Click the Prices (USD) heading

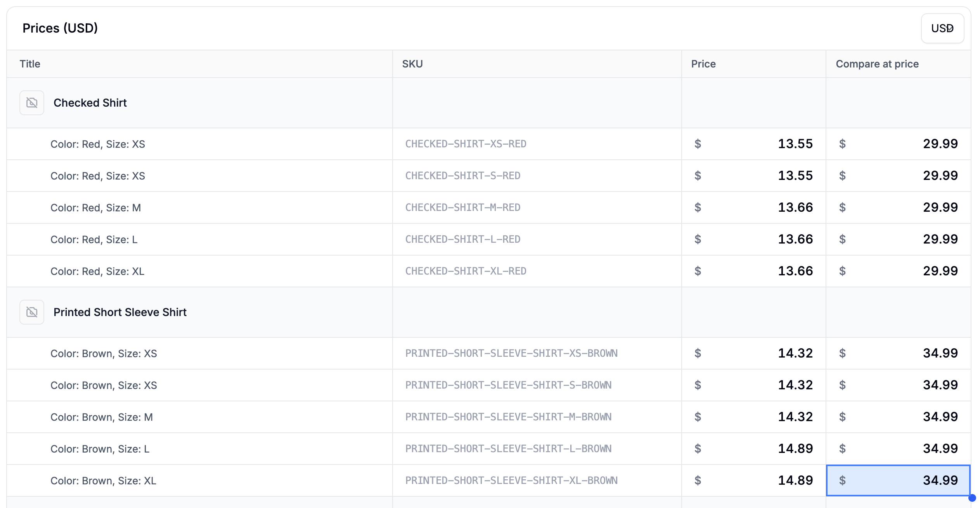pos(60,28)
